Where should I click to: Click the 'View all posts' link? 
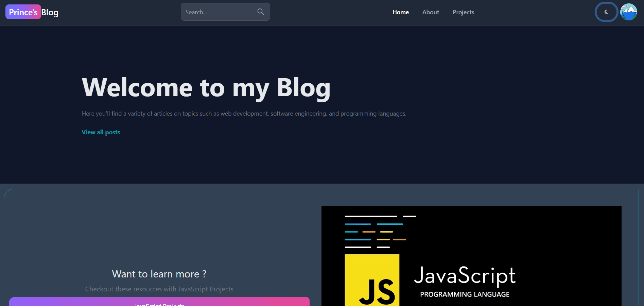click(x=101, y=132)
